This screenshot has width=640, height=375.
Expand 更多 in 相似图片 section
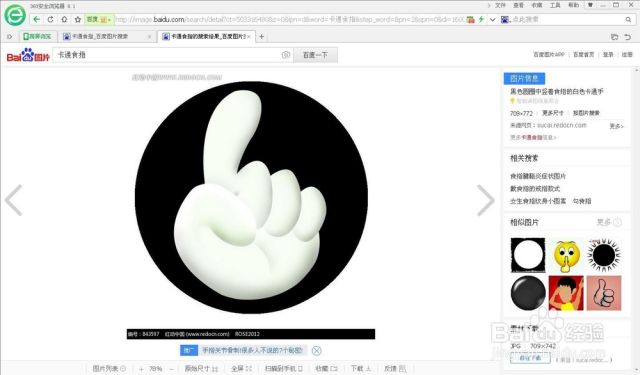tap(609, 222)
